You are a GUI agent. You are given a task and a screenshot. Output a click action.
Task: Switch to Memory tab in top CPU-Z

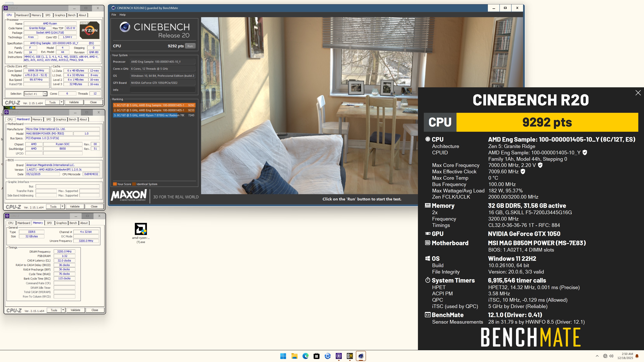coord(36,15)
